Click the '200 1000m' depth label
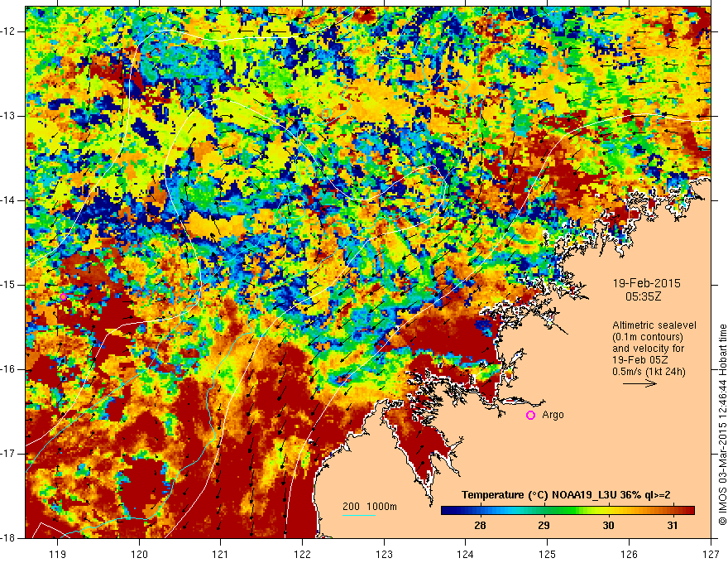This screenshot has height=563, width=728. pyautogui.click(x=370, y=507)
